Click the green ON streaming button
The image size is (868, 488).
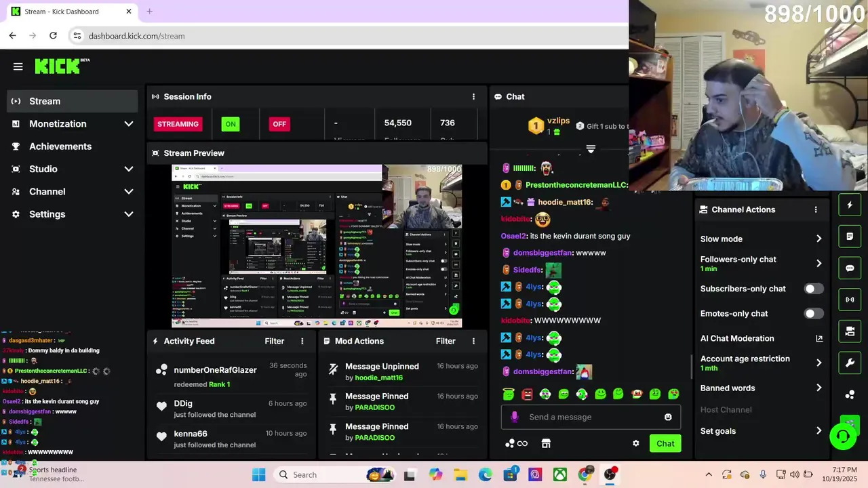[231, 124]
